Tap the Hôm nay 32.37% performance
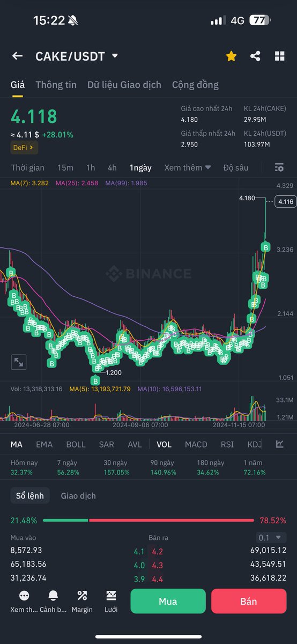 tap(23, 467)
